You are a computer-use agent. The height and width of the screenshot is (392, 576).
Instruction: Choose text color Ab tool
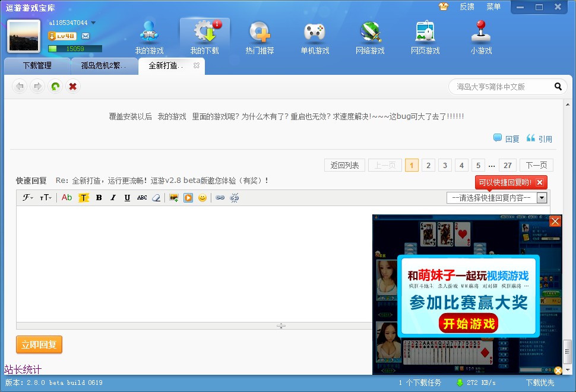tap(67, 198)
